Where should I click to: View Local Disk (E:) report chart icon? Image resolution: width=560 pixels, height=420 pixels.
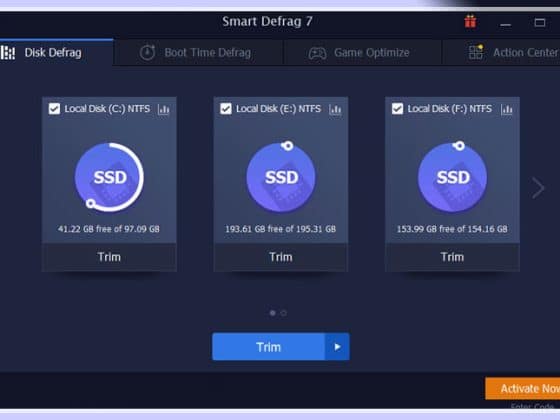335,109
